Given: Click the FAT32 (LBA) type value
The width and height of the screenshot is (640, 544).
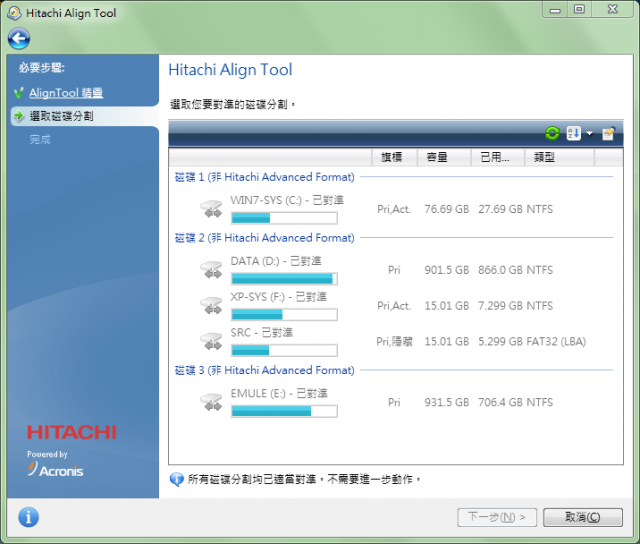Looking at the screenshot, I should click(556, 342).
